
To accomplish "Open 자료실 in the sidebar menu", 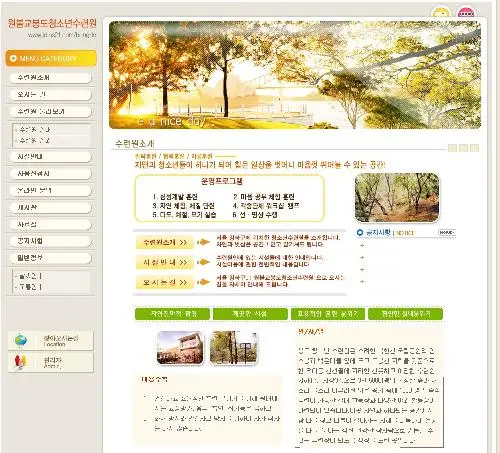I will (x=49, y=225).
